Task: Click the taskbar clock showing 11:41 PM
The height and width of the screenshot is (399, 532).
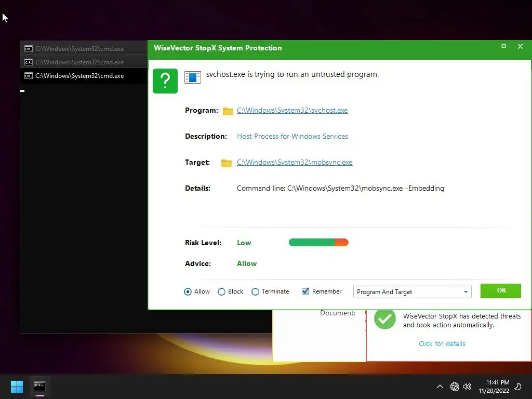Action: click(x=494, y=387)
